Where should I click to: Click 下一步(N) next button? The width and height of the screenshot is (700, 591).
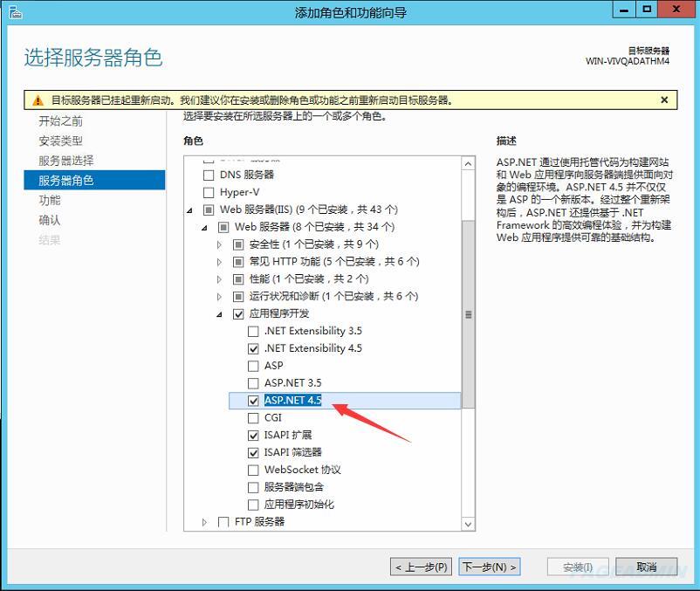(x=490, y=567)
